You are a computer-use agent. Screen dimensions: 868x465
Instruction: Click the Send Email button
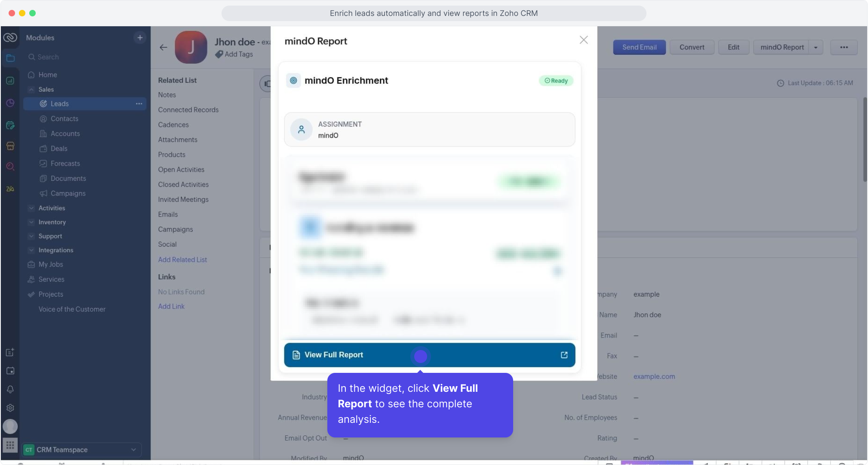[639, 47]
